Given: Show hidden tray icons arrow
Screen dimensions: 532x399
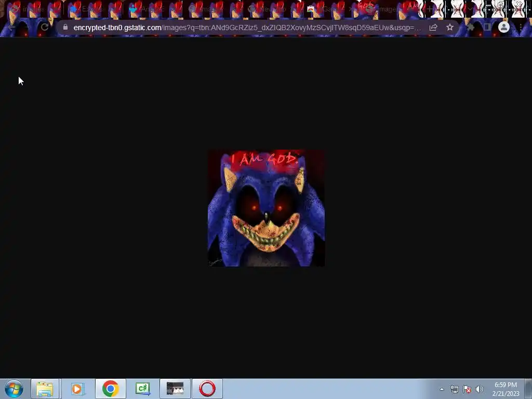Looking at the screenshot, I should coord(442,389).
